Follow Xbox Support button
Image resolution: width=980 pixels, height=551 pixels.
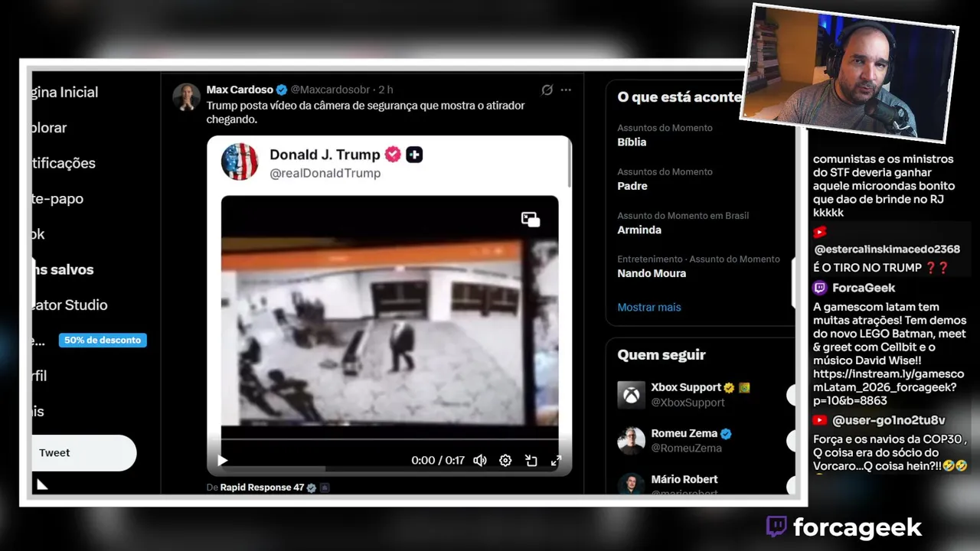coord(792,395)
